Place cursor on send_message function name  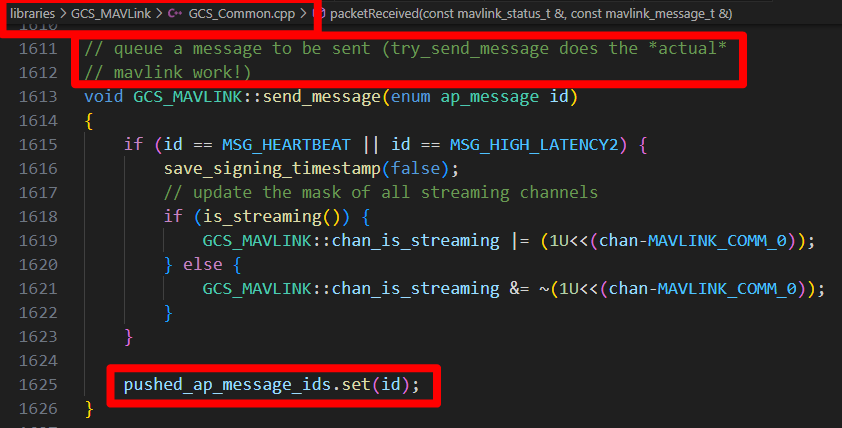(321, 97)
